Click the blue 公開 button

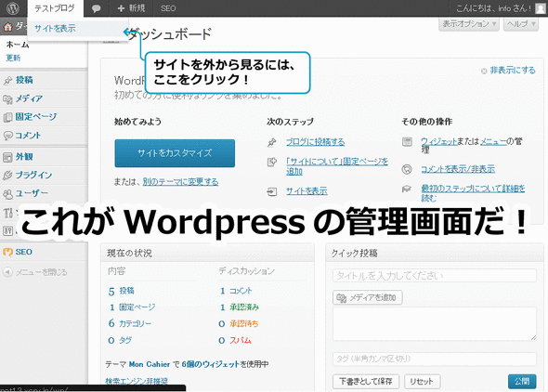522,381
